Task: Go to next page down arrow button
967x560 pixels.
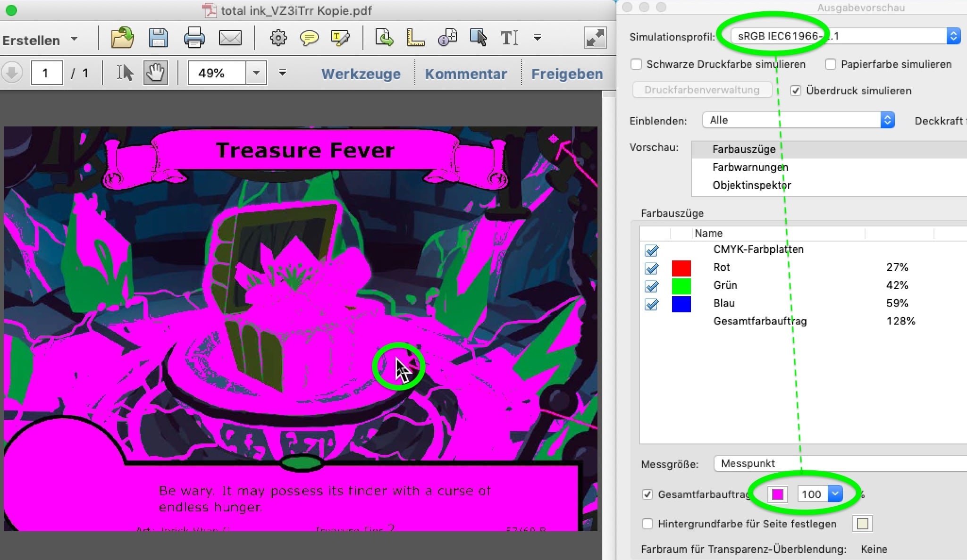Action: (x=12, y=73)
